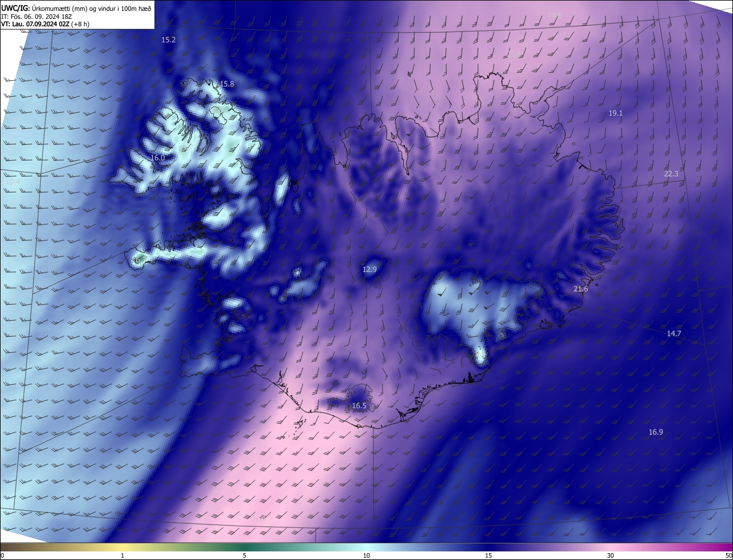The image size is (733, 560).
Task: Click the 19.1 value label
Action: pyautogui.click(x=616, y=113)
